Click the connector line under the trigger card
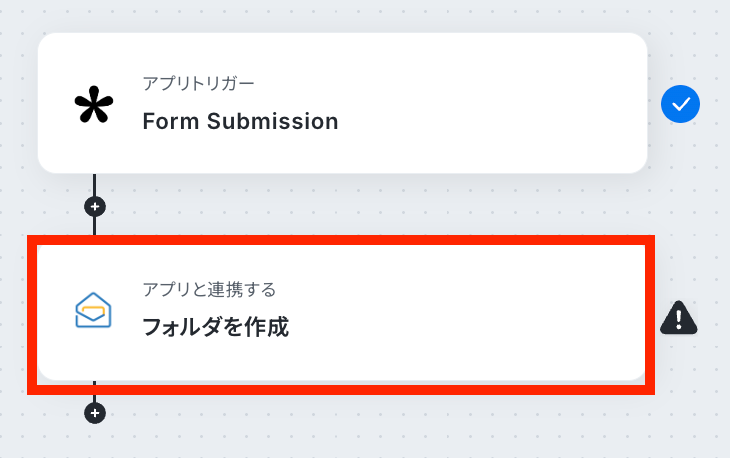 point(95,186)
